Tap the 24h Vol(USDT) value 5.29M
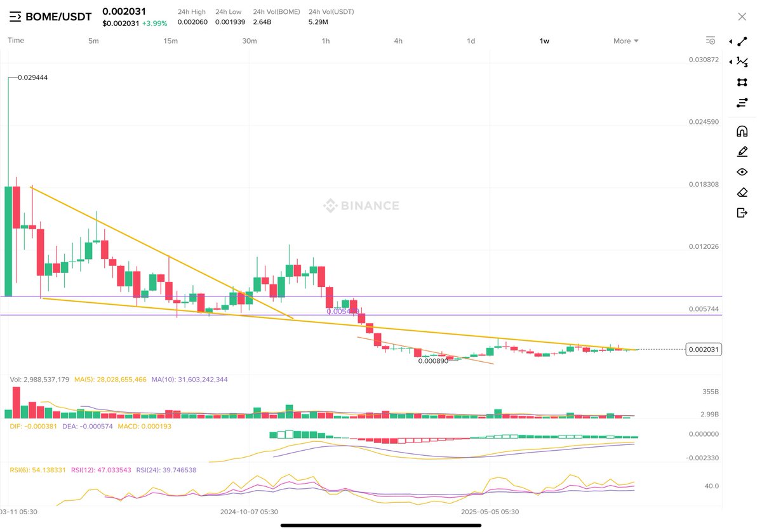The width and height of the screenshot is (762, 532). click(x=318, y=22)
